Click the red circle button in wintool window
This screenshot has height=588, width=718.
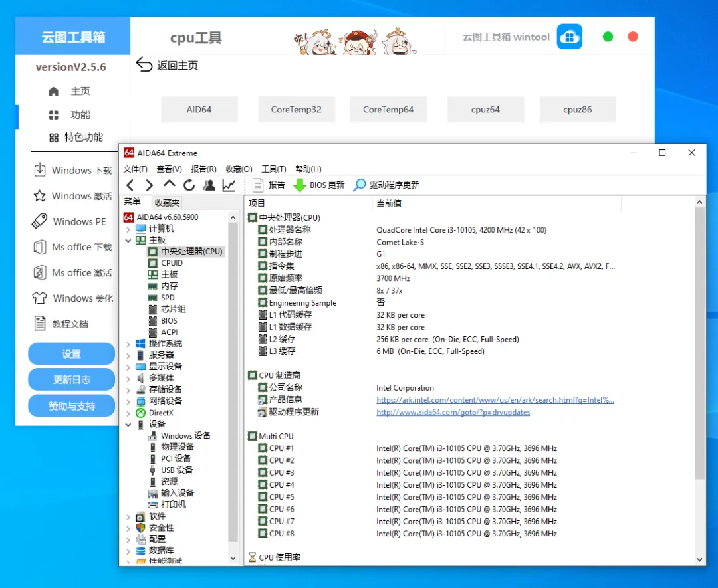(633, 37)
